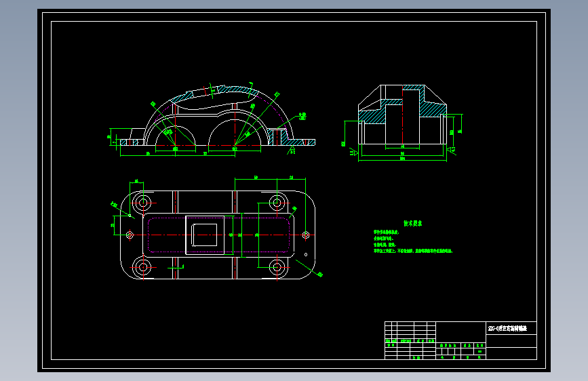Click the 技术要求 heading text
Screen dimensions: 588x381
412,224
